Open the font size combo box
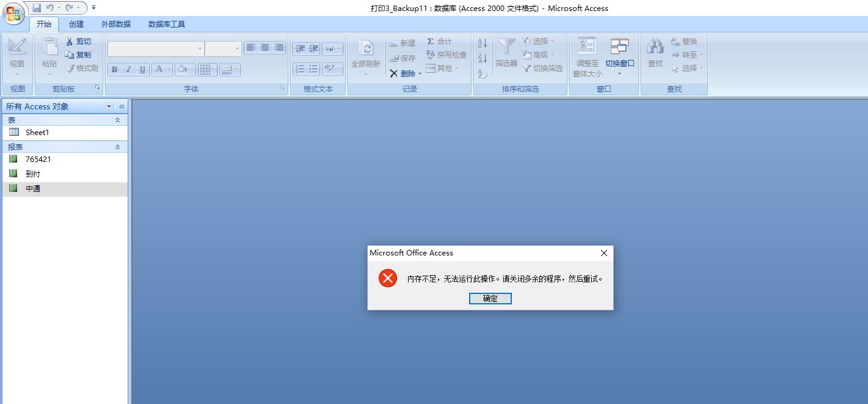The height and width of the screenshot is (404, 868). 223,48
